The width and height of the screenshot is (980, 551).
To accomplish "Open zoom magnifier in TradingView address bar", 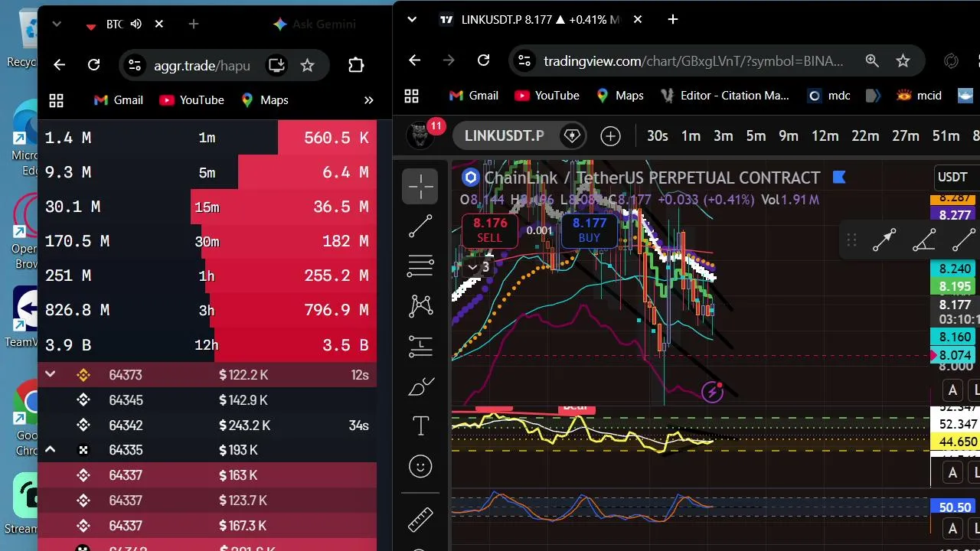I will click(x=871, y=60).
